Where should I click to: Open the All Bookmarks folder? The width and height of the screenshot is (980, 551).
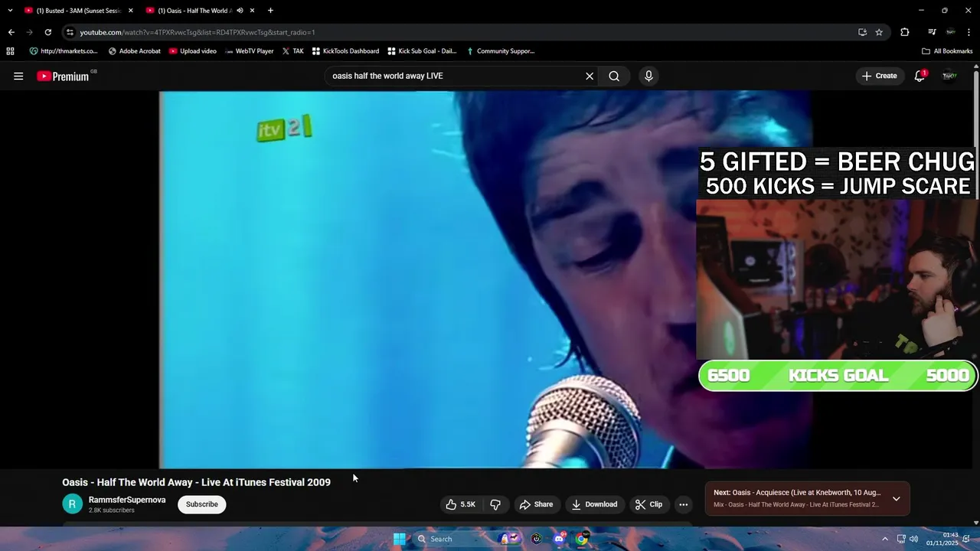click(947, 51)
